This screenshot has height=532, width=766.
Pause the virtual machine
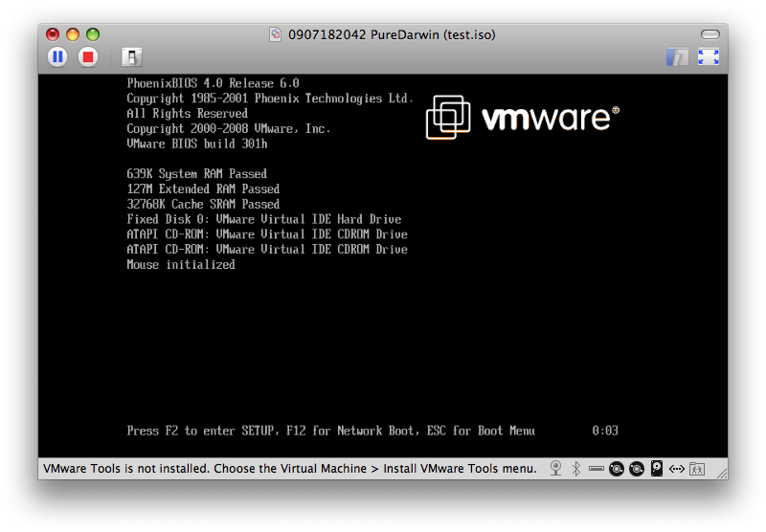pos(57,57)
